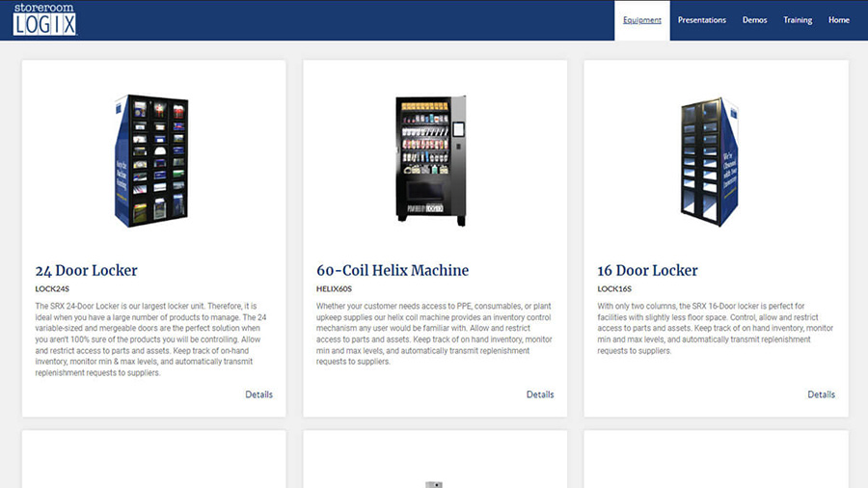Click the 16 Door Locker product image
This screenshot has width=868, height=488.
[x=710, y=162]
